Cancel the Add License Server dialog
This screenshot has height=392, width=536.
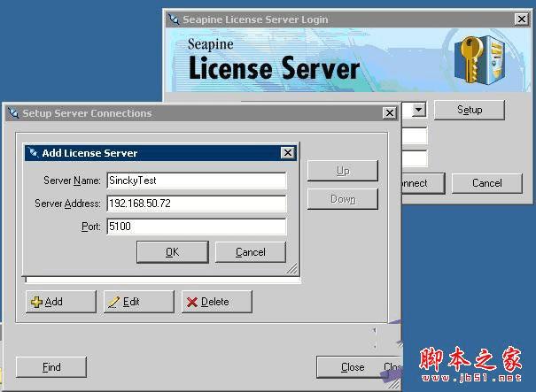(251, 252)
